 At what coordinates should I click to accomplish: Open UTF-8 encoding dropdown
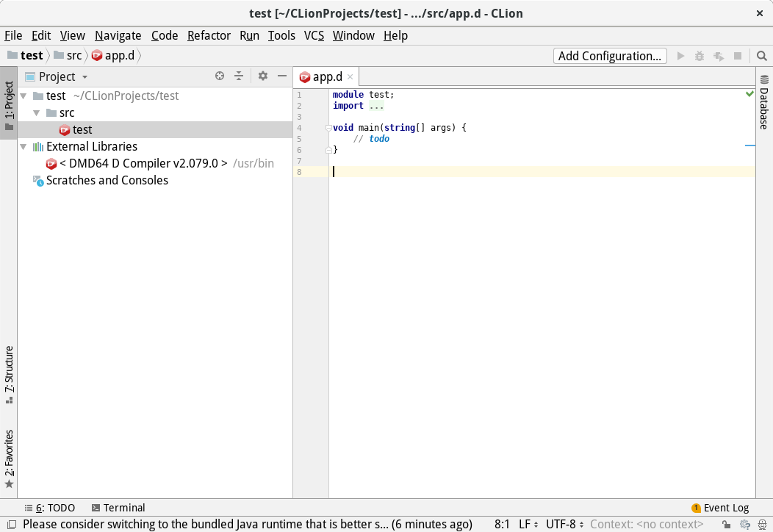564,524
